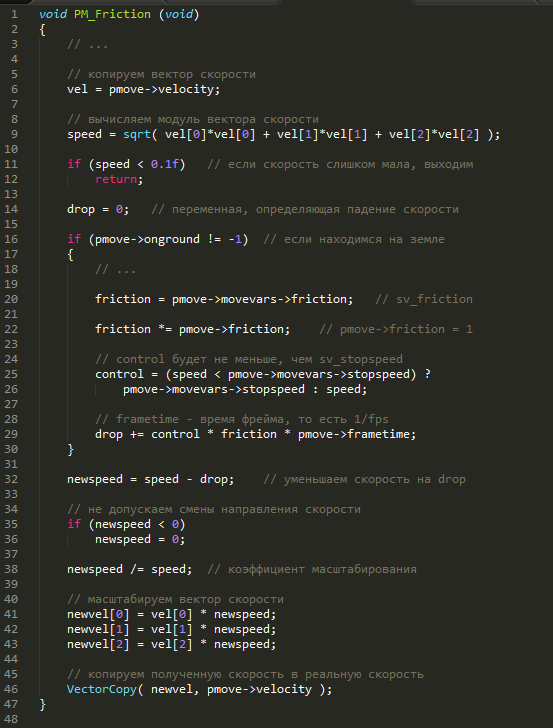Image resolution: width=553 pixels, height=728 pixels.
Task: Click the sqrt function call
Action: click(137, 135)
